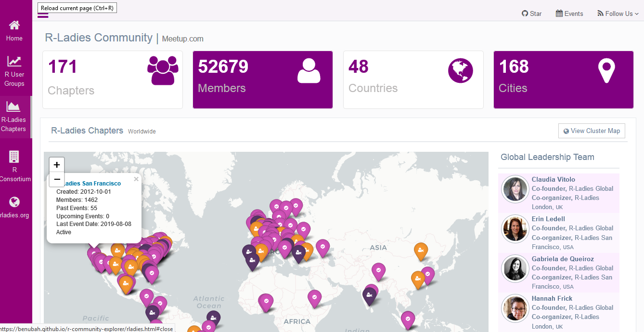Open the rladies.org globe link
Viewport: 644px width, 332px height.
click(x=14, y=207)
